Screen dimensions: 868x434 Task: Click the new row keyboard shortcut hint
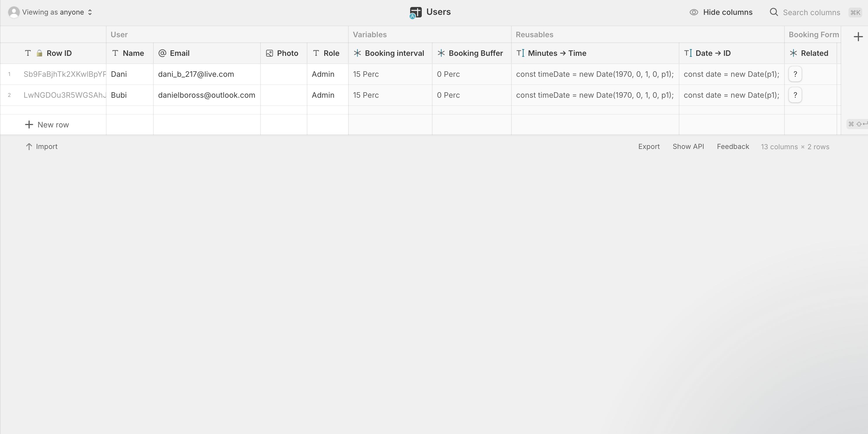(858, 124)
